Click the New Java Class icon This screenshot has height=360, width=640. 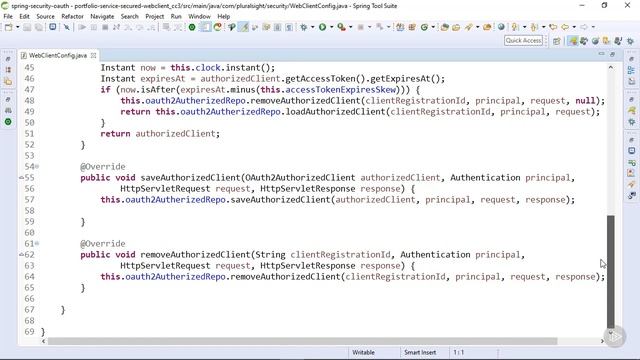[x=424, y=27]
